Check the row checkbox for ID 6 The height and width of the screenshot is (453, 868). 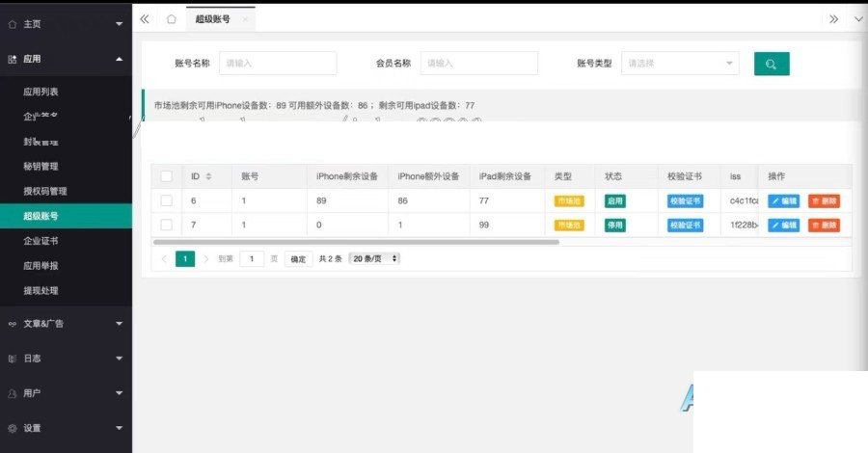pyautogui.click(x=166, y=201)
